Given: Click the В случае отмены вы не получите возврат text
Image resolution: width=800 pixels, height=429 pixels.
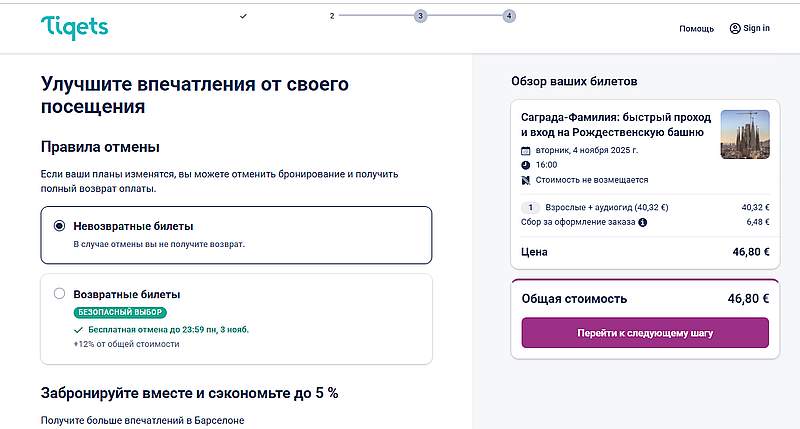Looking at the screenshot, I should (159, 244).
